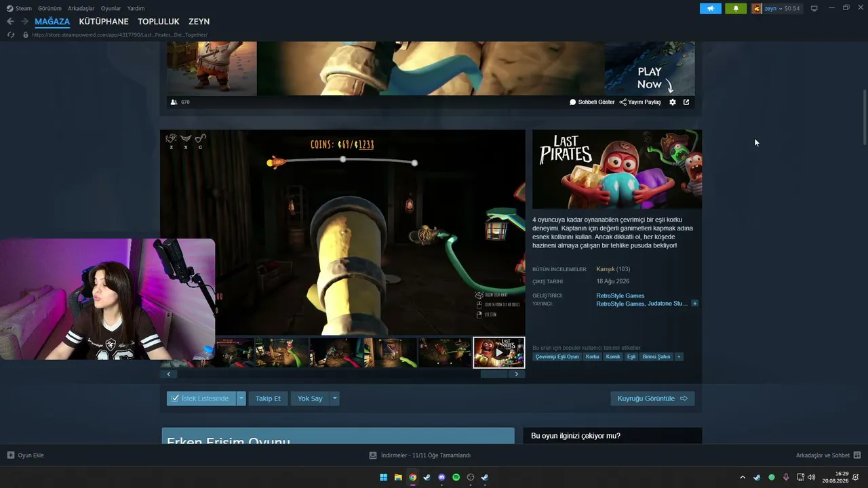The width and height of the screenshot is (868, 488).
Task: Go back with the navigation back arrow
Action: pos(10,22)
